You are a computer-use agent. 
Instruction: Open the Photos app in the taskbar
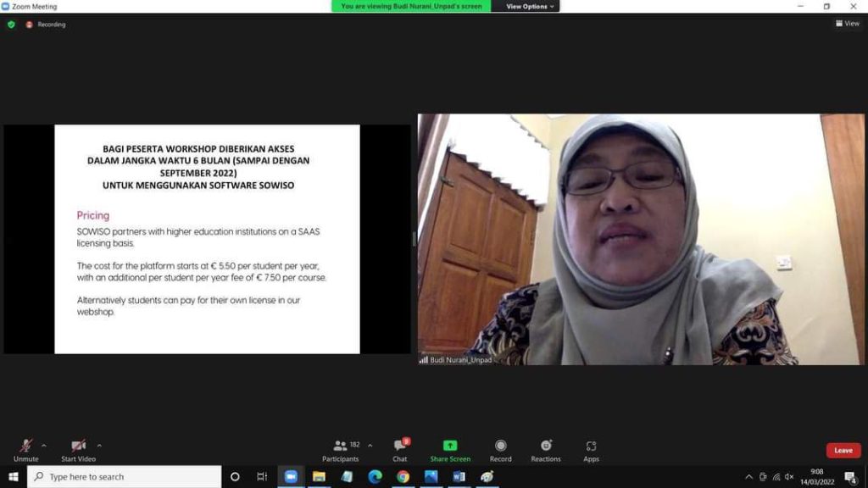tap(431, 476)
